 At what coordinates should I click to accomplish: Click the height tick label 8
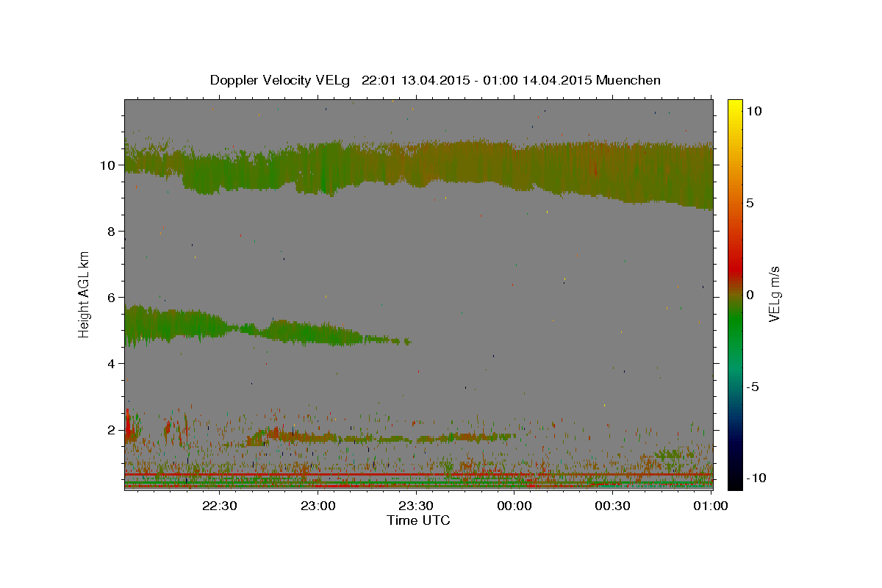tap(112, 232)
